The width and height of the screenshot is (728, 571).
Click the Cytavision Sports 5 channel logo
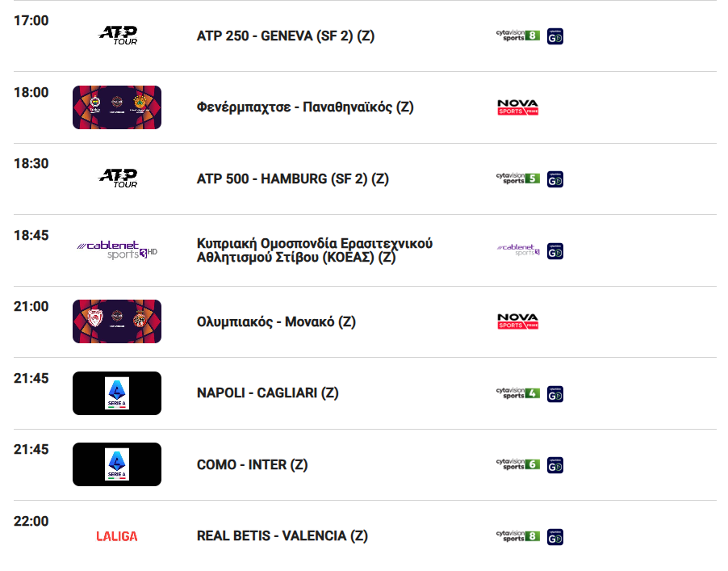point(517,178)
